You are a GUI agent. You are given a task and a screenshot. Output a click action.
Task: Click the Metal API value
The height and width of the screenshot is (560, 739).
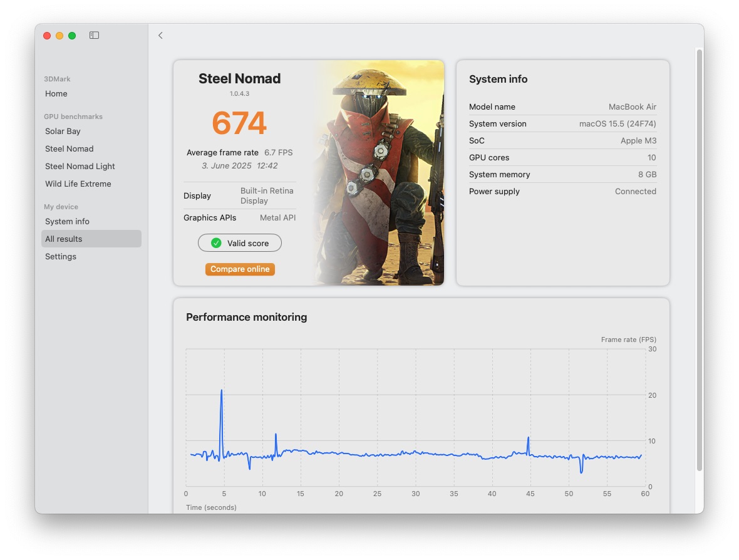278,218
